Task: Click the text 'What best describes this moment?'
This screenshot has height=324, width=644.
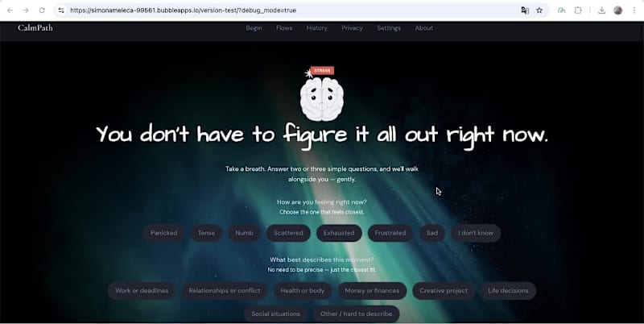Action: (322, 260)
